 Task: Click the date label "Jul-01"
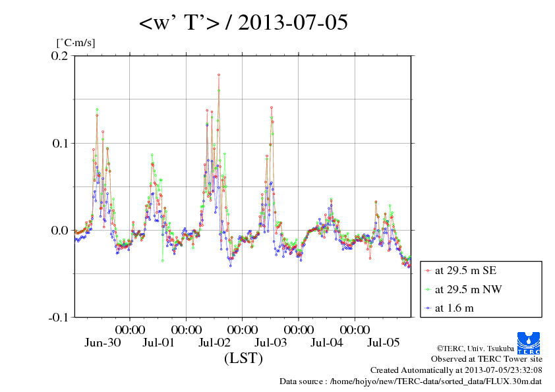tap(158, 343)
